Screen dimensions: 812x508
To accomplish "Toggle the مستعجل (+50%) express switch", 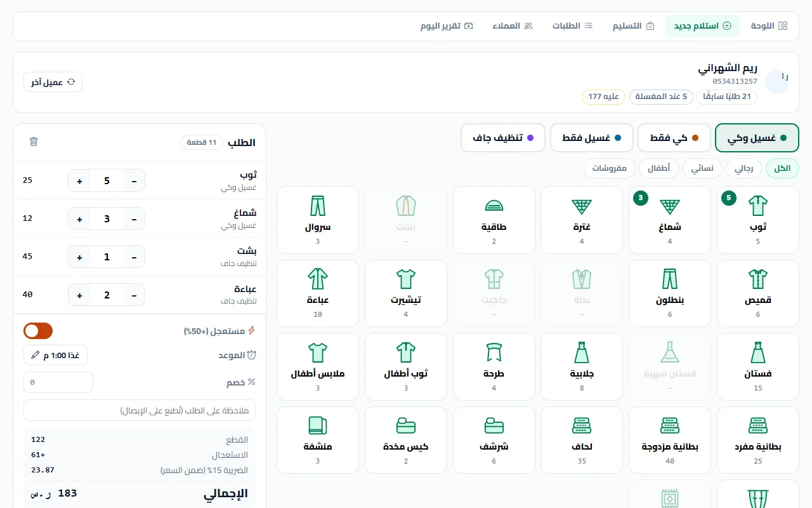I will coord(38,331).
